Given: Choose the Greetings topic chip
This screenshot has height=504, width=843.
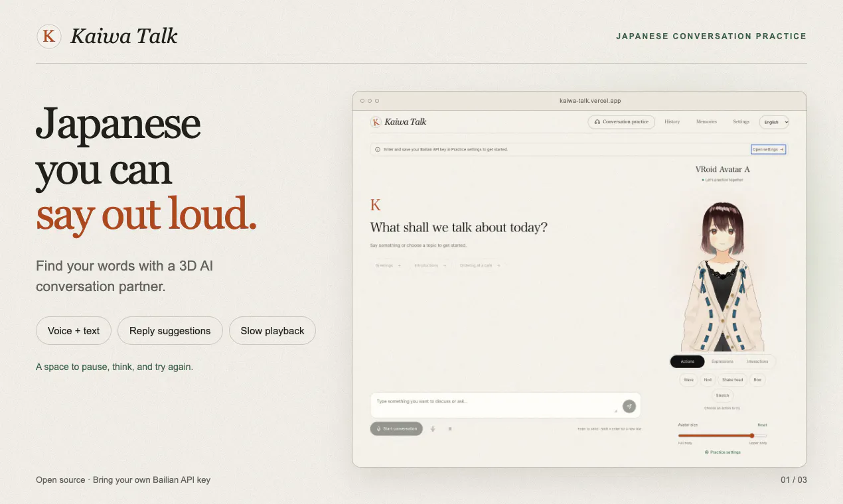Looking at the screenshot, I should pos(388,265).
